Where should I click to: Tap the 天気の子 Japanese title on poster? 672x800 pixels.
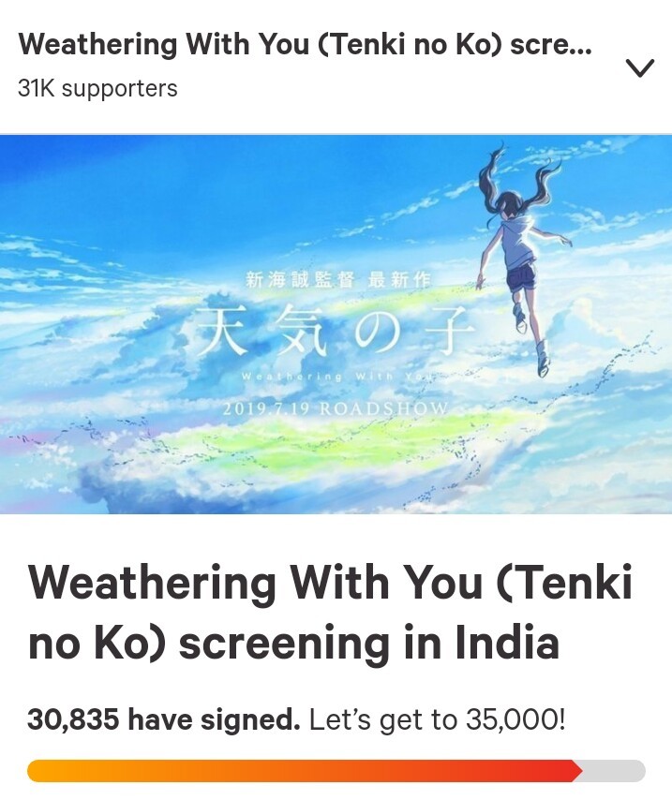point(335,330)
